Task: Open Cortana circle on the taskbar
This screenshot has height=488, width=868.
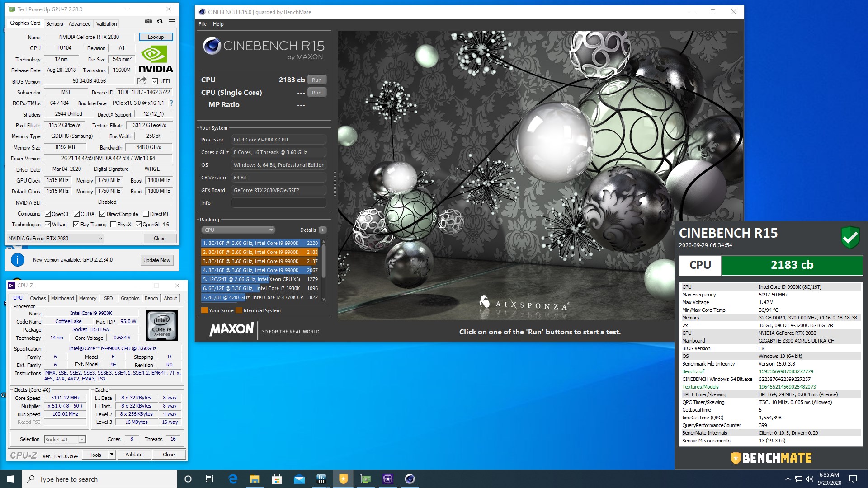Action: point(188,479)
